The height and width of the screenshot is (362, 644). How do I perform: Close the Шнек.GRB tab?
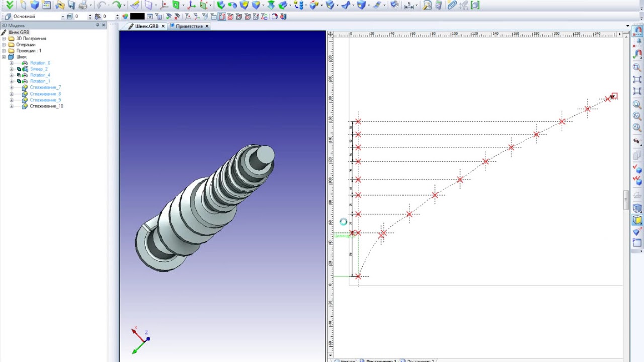pos(163,26)
